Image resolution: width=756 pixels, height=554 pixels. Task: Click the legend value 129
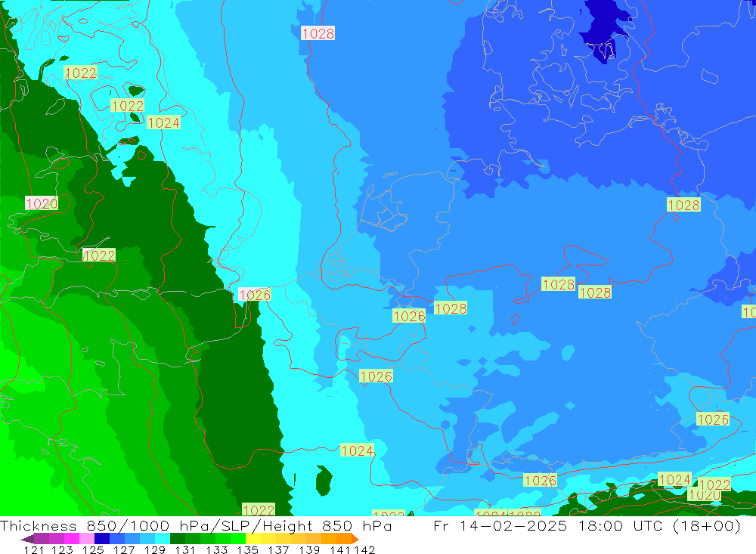(x=155, y=549)
